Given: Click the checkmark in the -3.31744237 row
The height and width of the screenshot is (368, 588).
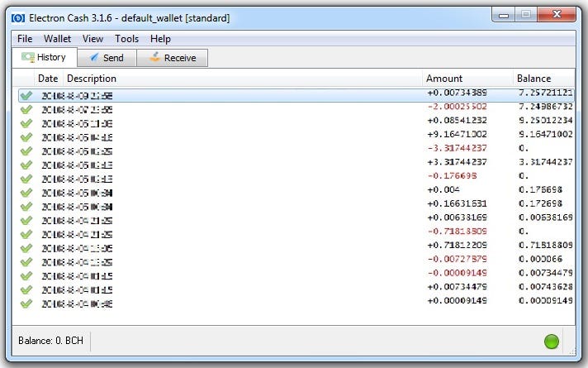Looking at the screenshot, I should 26,151.
